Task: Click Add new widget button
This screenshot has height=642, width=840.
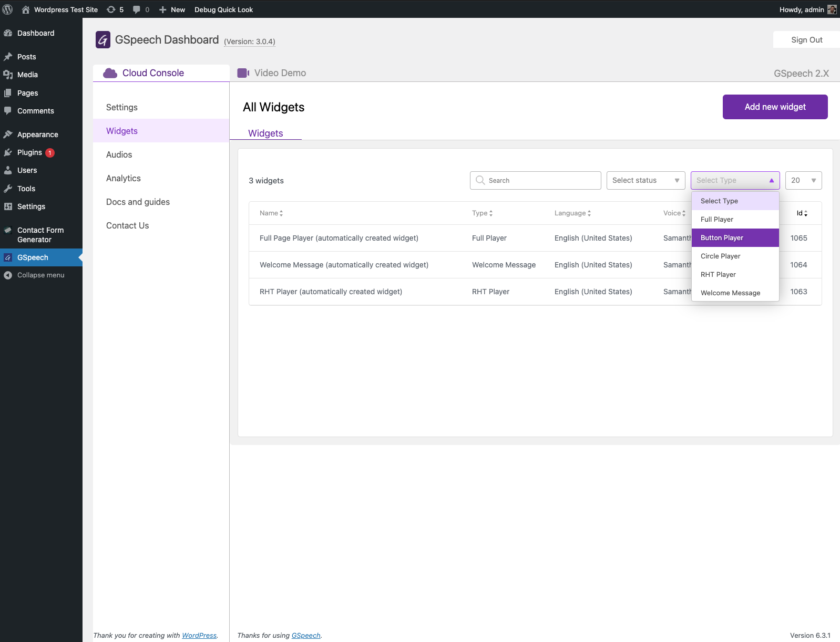Action: [775, 107]
